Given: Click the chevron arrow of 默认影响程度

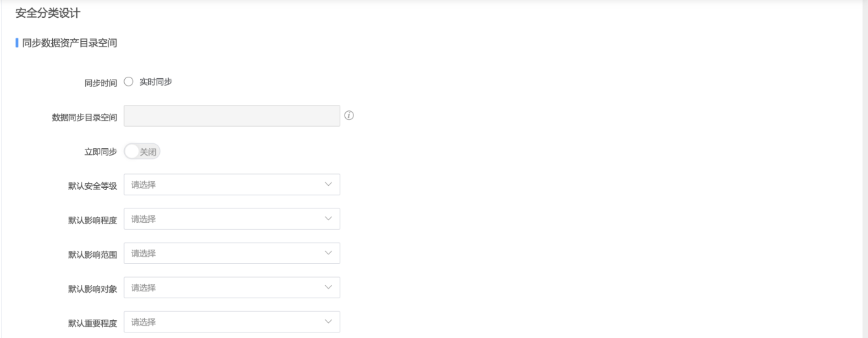Looking at the screenshot, I should (x=328, y=219).
